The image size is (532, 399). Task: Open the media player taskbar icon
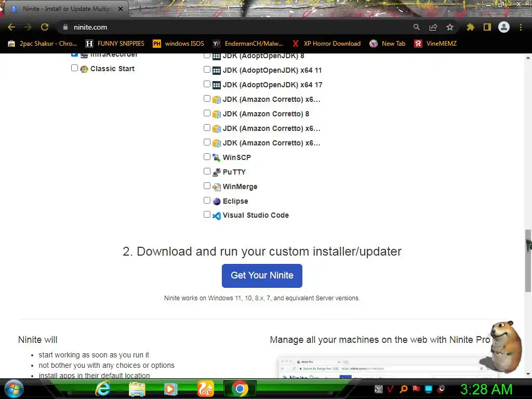pyautogui.click(x=170, y=389)
